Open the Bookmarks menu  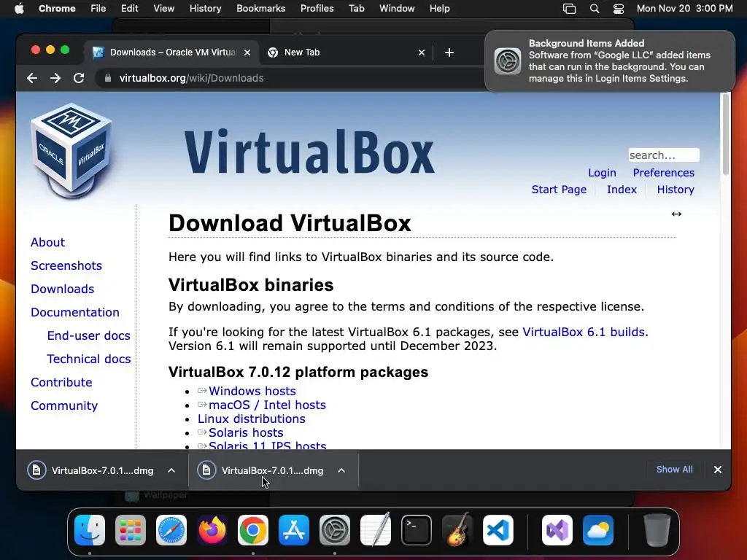click(260, 9)
